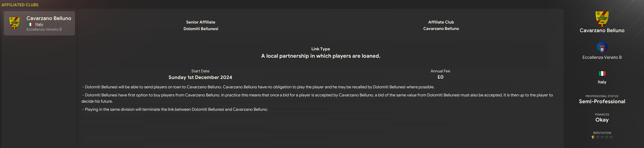Click Cavarzano Belluno badge in affiliated clubs list
Image resolution: width=644 pixels, height=148 pixels.
[x=15, y=23]
